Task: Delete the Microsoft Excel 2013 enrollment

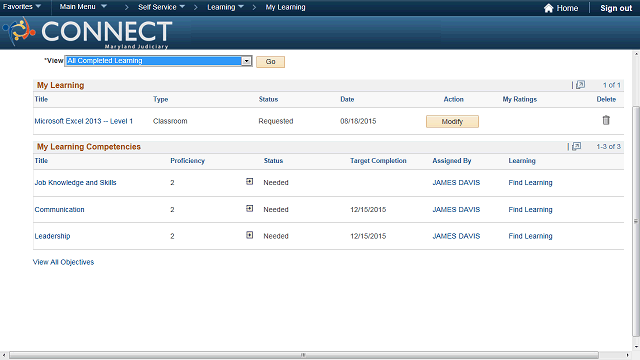Action: click(x=606, y=120)
